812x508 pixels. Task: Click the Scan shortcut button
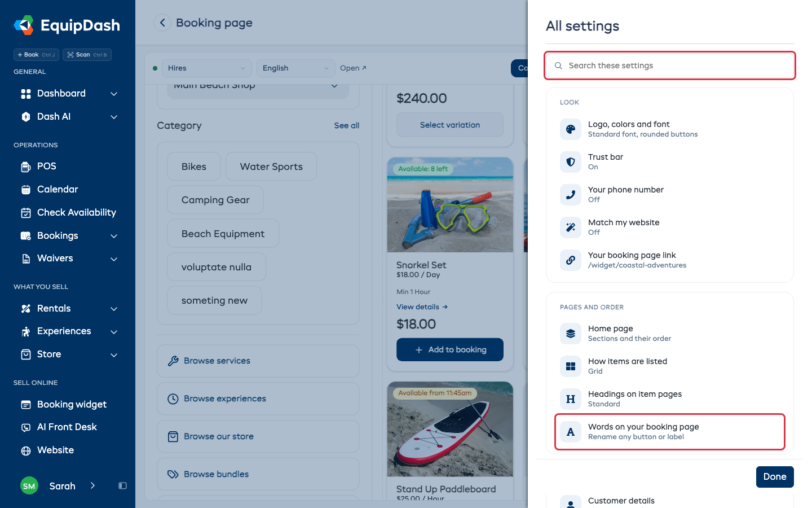[87, 55]
